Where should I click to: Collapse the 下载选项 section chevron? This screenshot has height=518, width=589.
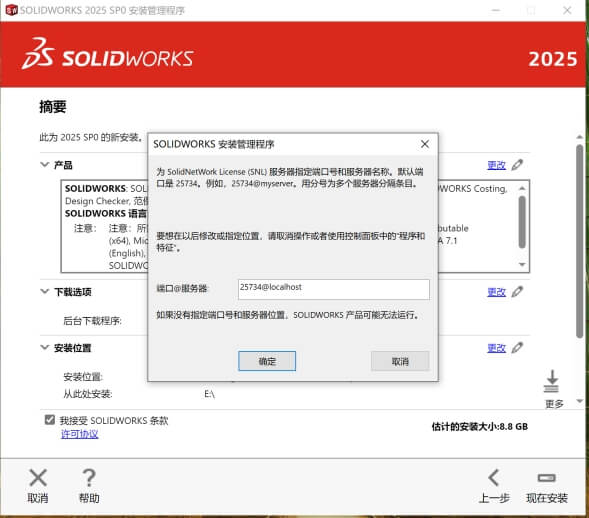tap(45, 291)
